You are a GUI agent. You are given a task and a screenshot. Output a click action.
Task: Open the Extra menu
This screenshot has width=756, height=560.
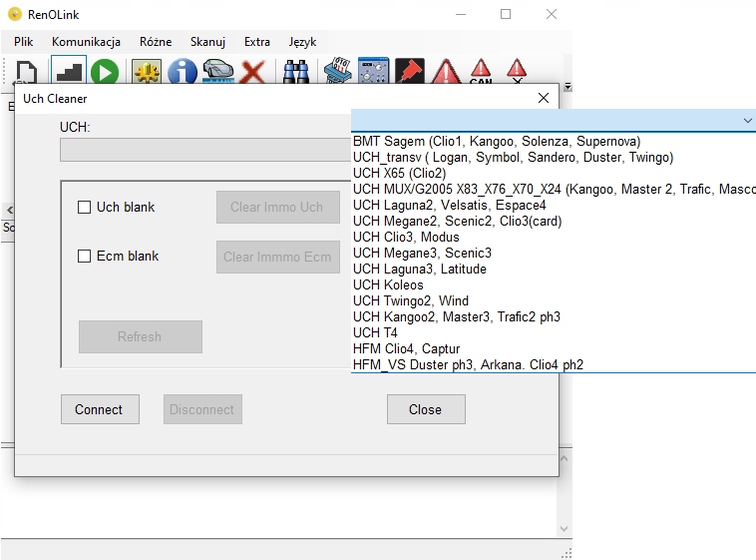tap(257, 42)
